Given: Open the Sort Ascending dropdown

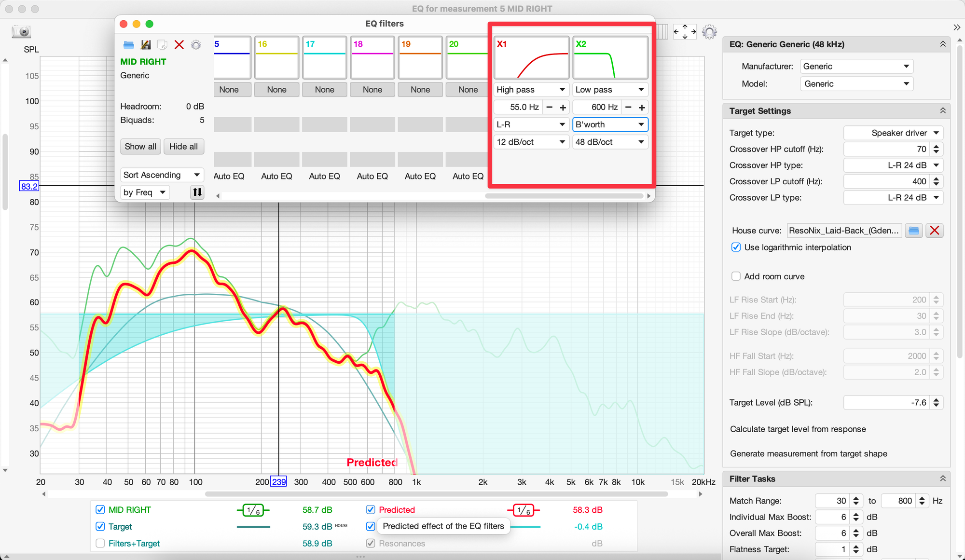Looking at the screenshot, I should point(162,175).
